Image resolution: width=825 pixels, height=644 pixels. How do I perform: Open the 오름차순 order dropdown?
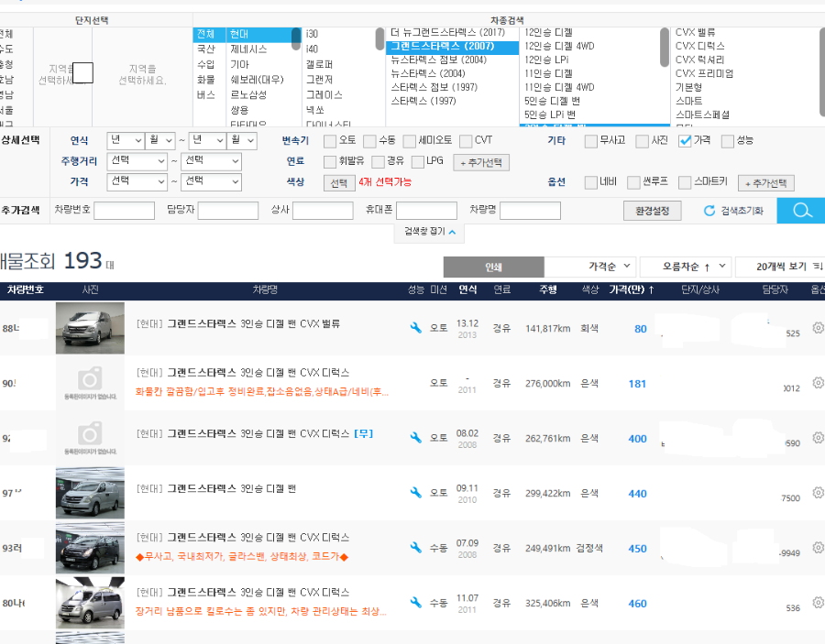tap(686, 267)
